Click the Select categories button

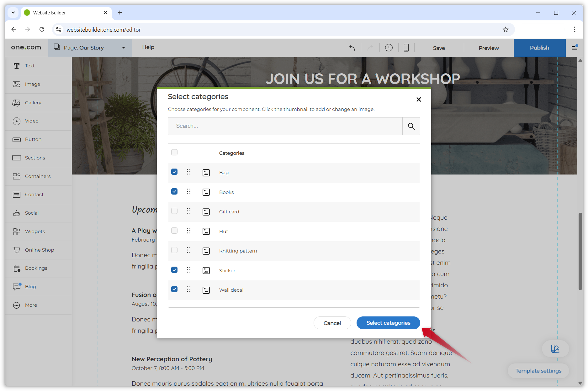click(x=388, y=323)
